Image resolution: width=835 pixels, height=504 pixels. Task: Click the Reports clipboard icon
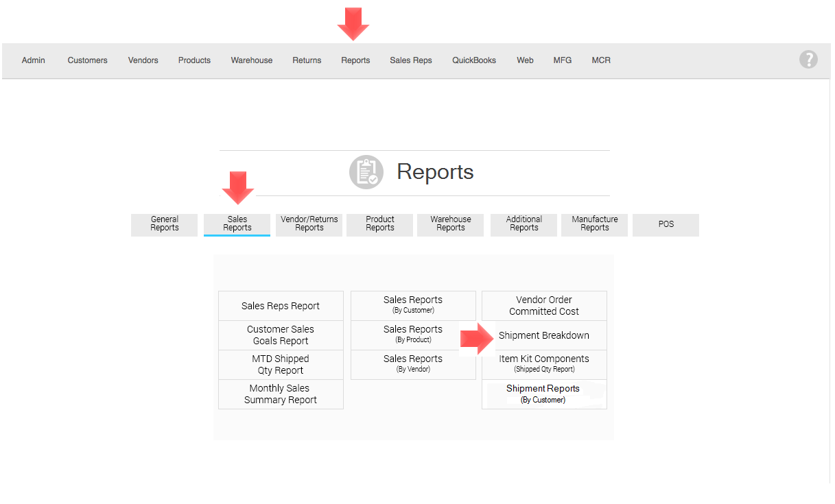pos(366,171)
